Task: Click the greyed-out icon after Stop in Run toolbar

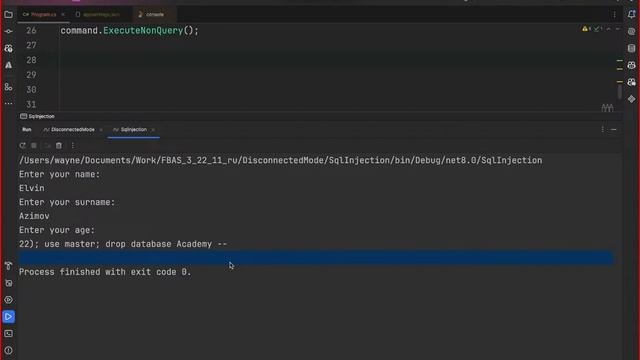Action: coord(47,146)
